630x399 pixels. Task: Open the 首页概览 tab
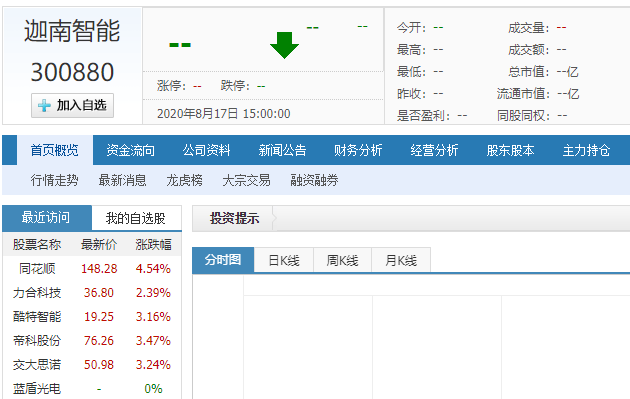[55, 150]
